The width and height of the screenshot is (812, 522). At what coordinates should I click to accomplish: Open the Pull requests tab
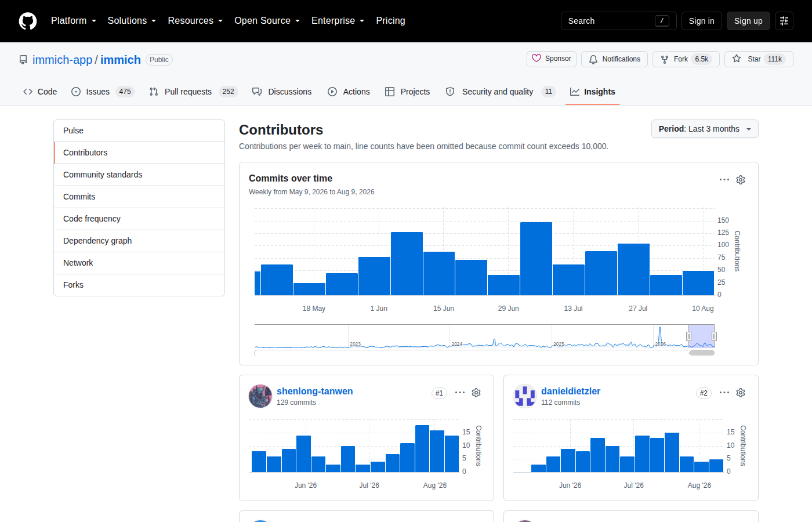(x=193, y=92)
